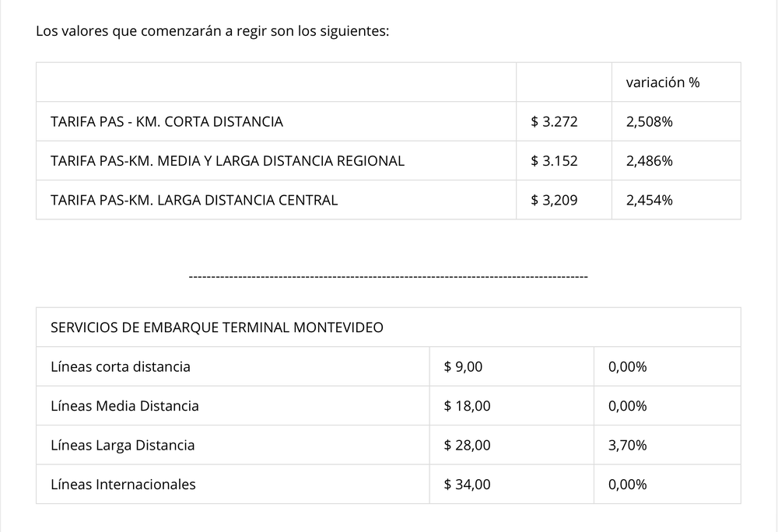Click the $ 18,00 price cell
The height and width of the screenshot is (532, 778).
click(x=467, y=406)
